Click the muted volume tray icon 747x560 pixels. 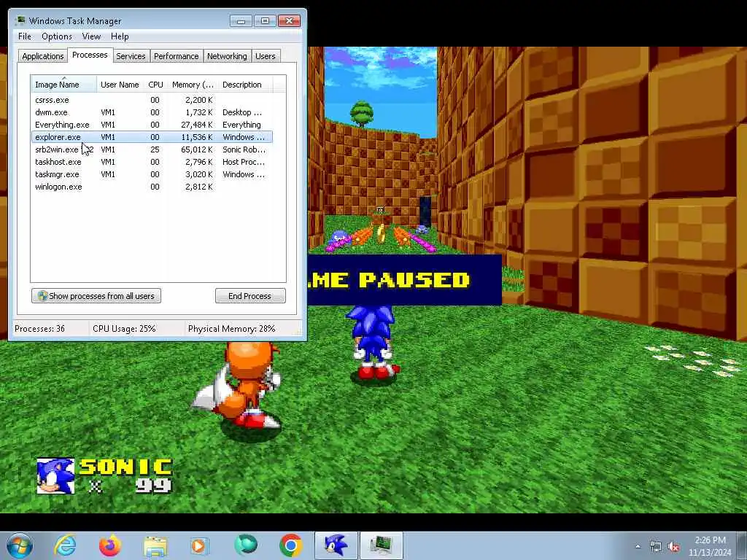(673, 547)
